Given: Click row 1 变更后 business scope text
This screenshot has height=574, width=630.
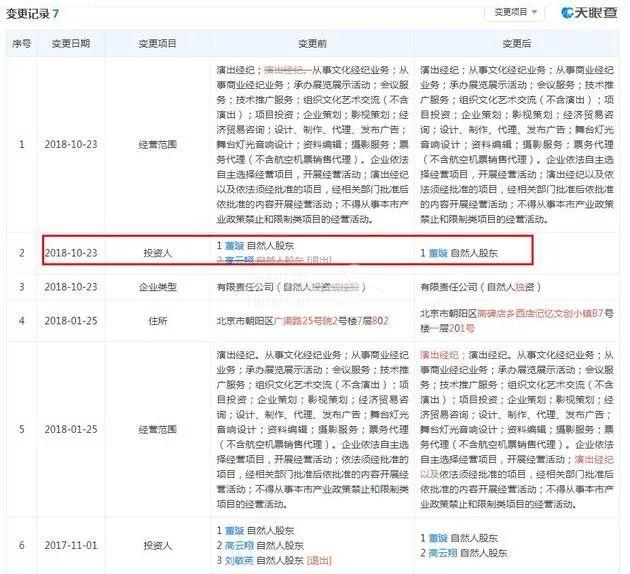Looking at the screenshot, I should coord(516,144).
